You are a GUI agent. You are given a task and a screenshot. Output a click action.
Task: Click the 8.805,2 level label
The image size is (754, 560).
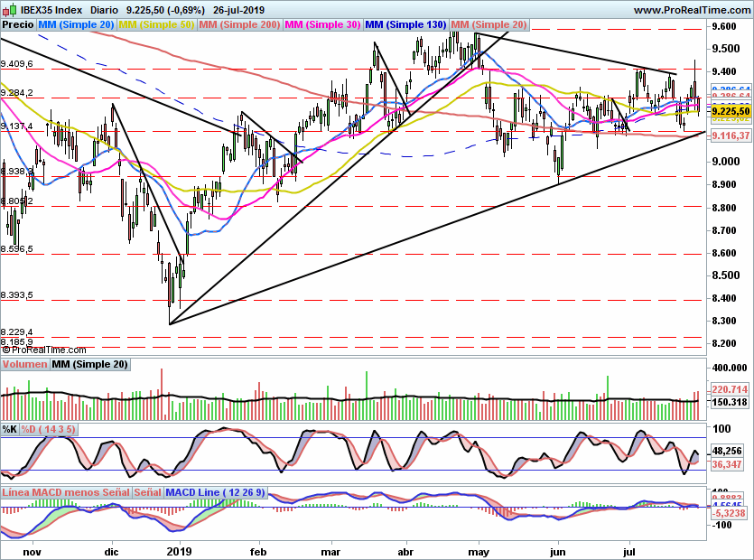[17, 201]
